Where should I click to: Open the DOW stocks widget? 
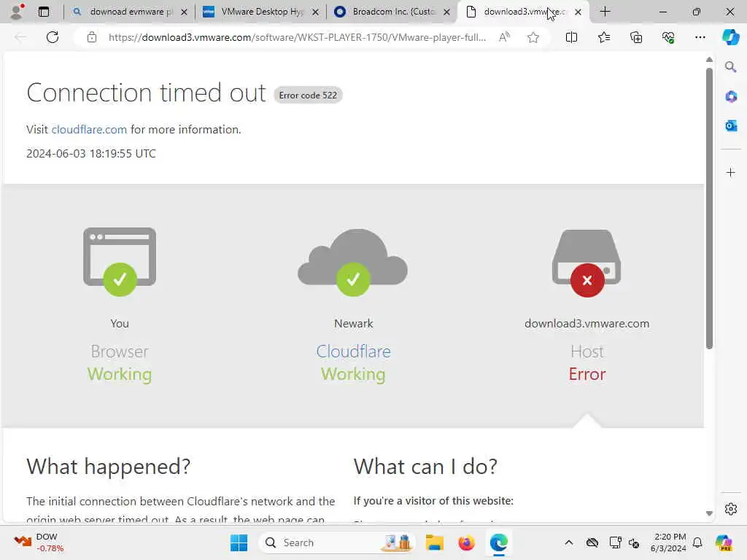pos(39,542)
